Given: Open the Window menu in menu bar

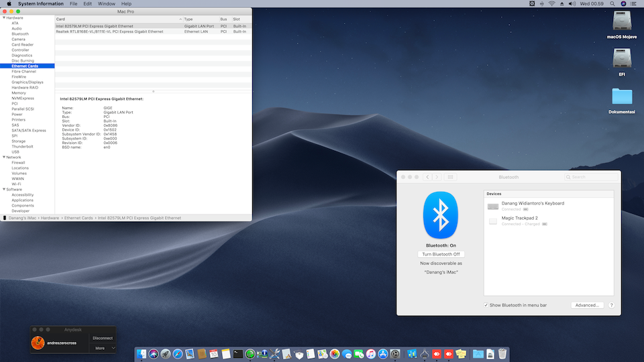Looking at the screenshot, I should [106, 4].
